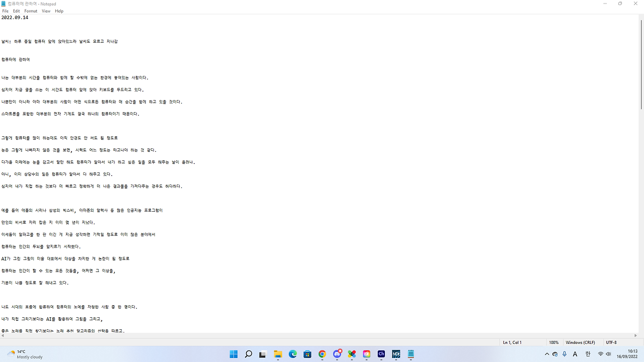Open Task View from the taskbar
644x362 pixels.
pyautogui.click(x=263, y=354)
